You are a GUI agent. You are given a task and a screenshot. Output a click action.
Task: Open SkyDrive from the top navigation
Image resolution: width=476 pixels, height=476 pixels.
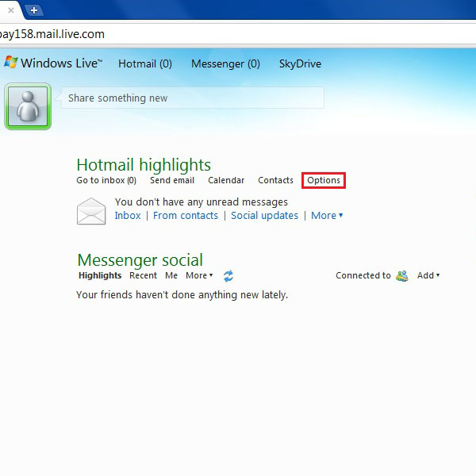coord(300,63)
